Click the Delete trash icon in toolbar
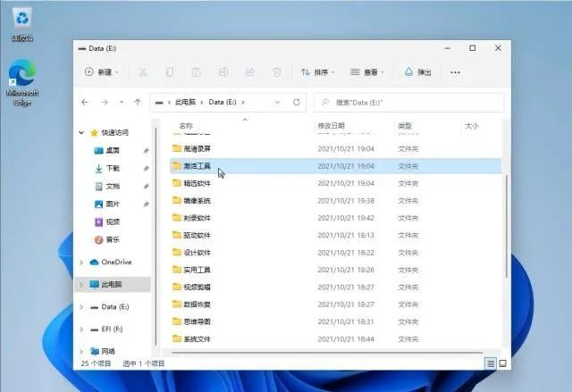Viewport: 572px width, 392px height. pyautogui.click(x=277, y=72)
